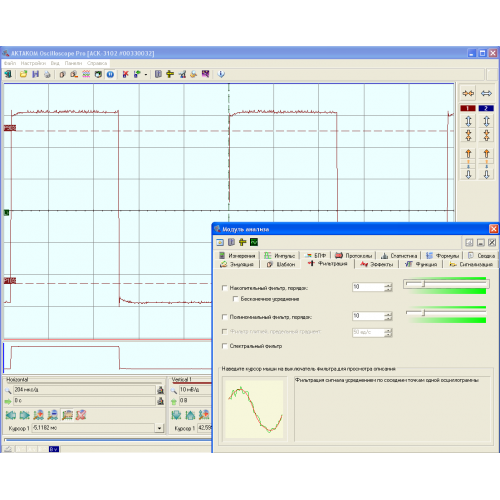
Task: Click the blue pause acquisition toolbar button
Action: [x=110, y=74]
